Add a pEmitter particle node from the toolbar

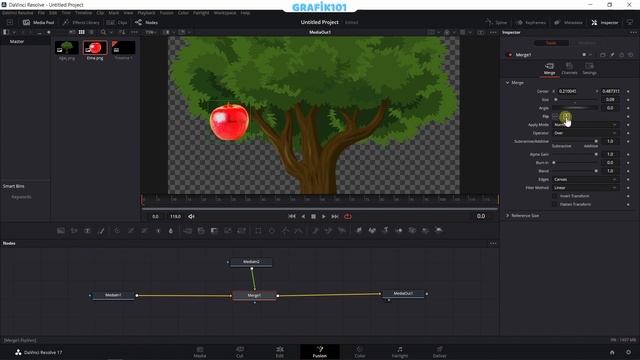click(315, 231)
